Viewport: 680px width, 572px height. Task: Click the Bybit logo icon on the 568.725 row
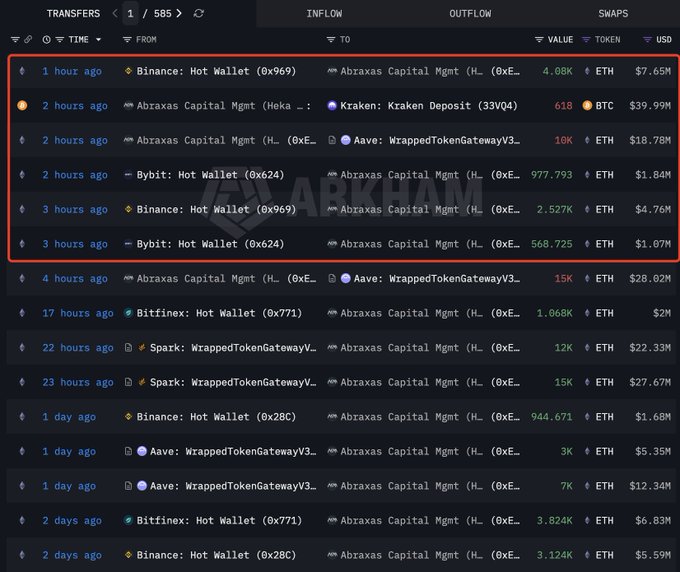click(x=128, y=244)
